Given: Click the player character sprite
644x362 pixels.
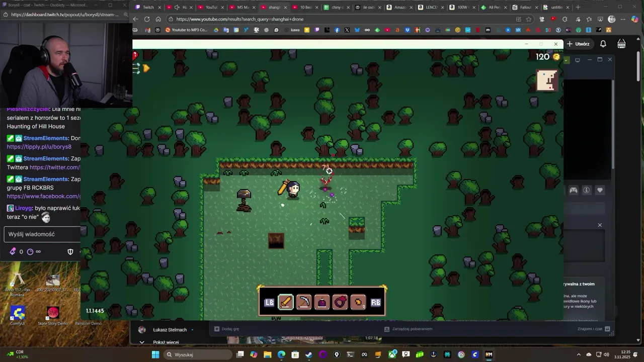Looking at the screenshot, I should [x=293, y=190].
